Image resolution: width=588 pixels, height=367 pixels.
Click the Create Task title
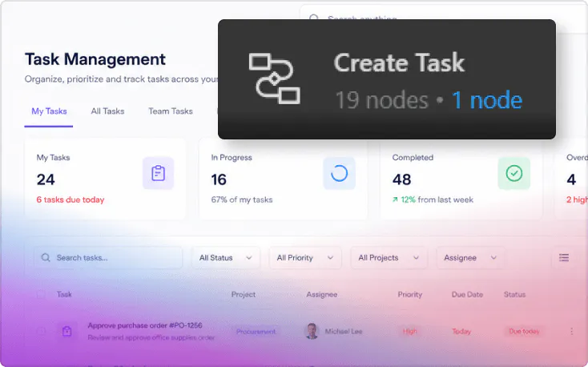pyautogui.click(x=399, y=63)
